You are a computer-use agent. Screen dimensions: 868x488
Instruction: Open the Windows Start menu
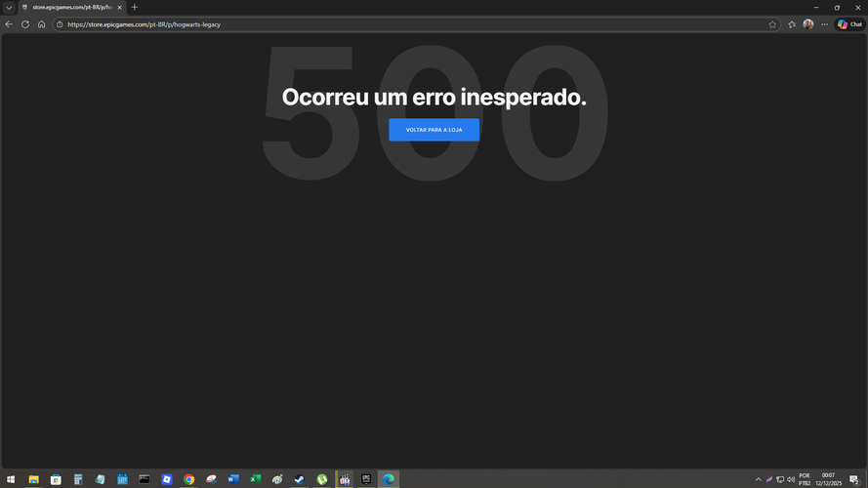(11, 479)
